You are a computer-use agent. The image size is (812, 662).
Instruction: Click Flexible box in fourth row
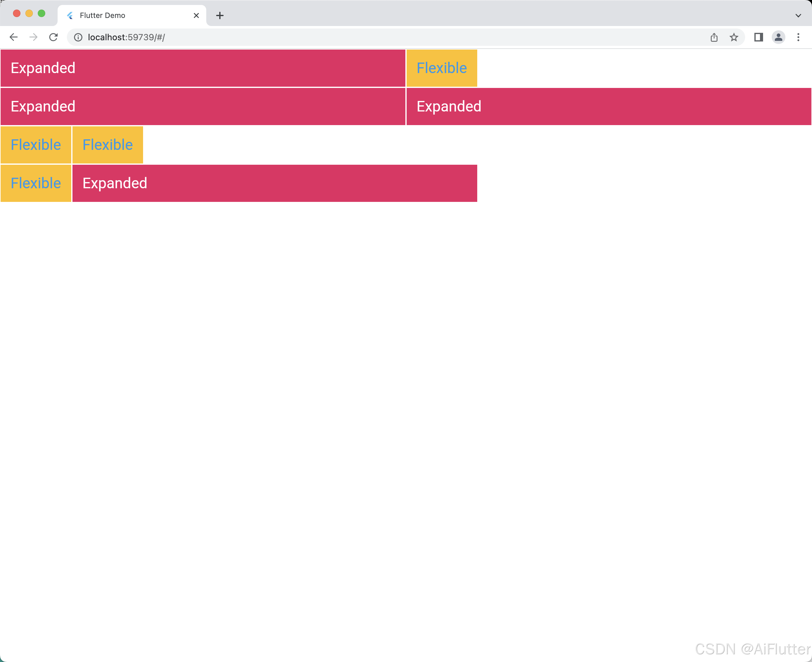point(36,183)
